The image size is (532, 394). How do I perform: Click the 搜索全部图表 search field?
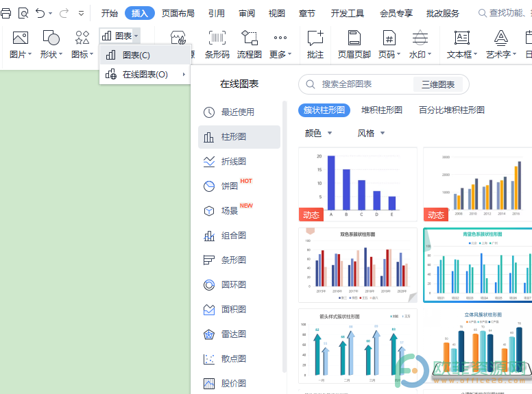(x=356, y=84)
